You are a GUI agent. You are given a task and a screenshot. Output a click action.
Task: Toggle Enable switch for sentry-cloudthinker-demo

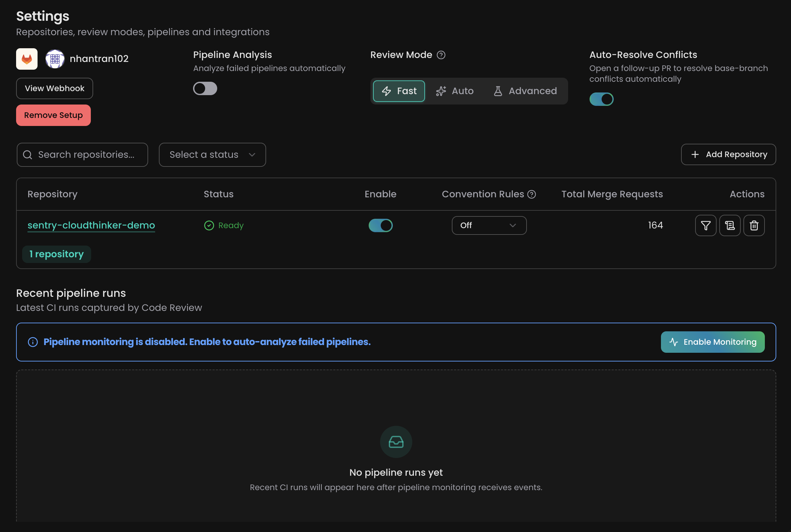coord(380,225)
